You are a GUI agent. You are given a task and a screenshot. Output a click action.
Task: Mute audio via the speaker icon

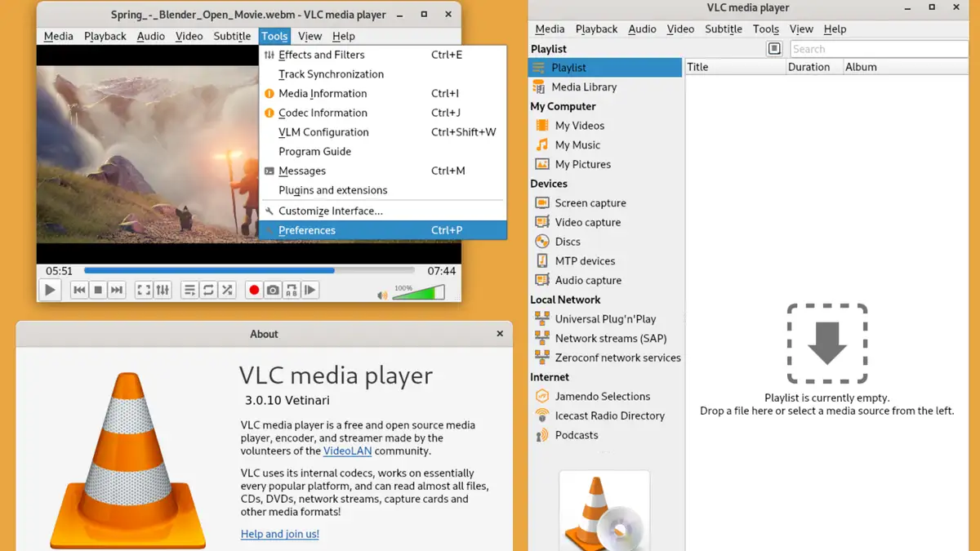[x=381, y=295]
